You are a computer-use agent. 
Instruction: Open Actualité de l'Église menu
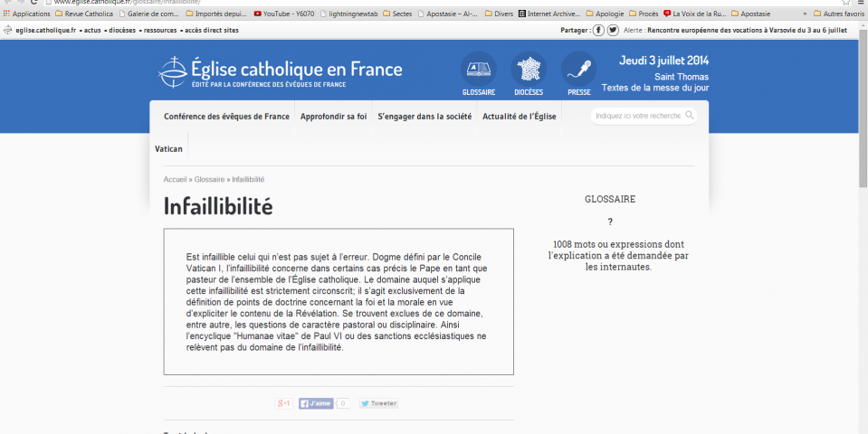tap(520, 117)
